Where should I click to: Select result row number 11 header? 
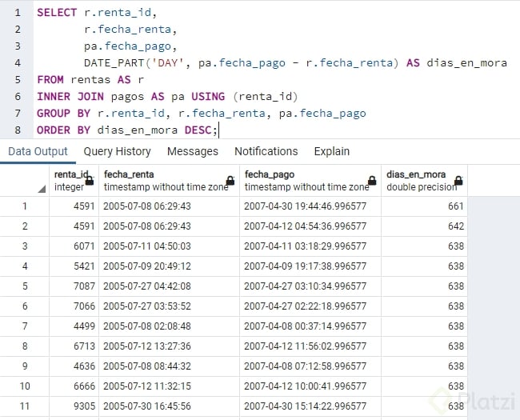pos(24,406)
